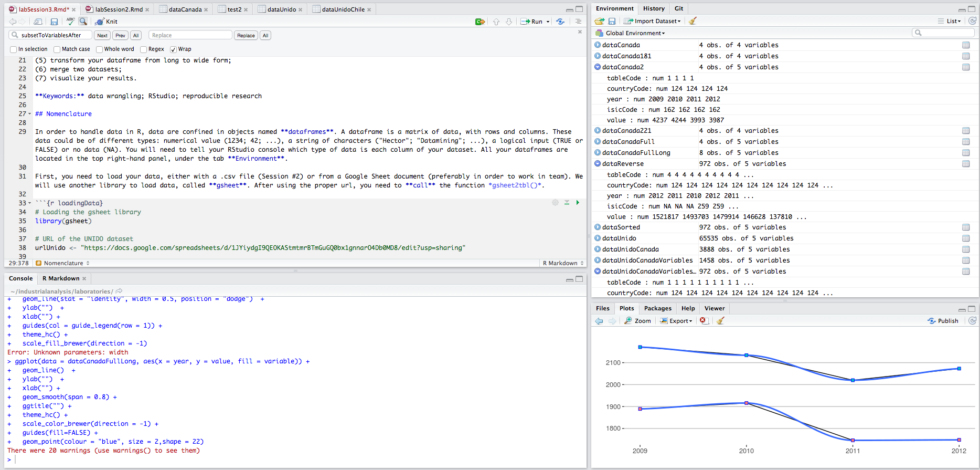Refresh the current plot
Image resolution: width=980 pixels, height=470 pixels.
tap(972, 321)
